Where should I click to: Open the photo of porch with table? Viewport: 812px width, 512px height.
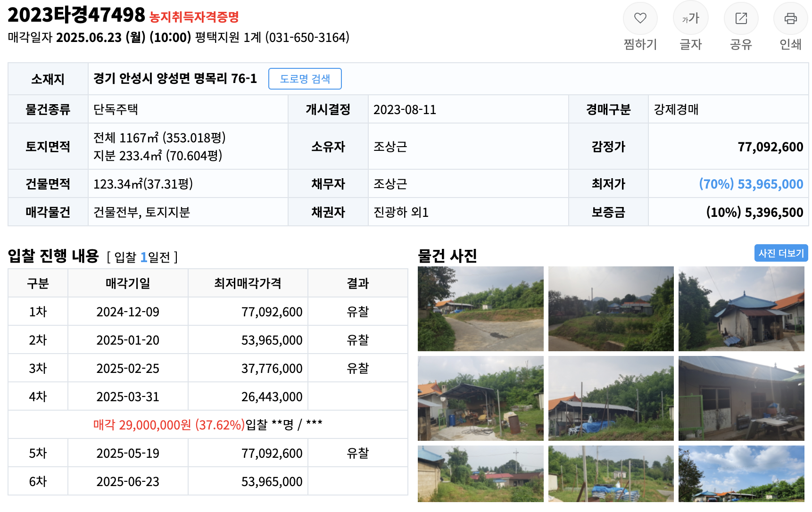pyautogui.click(x=741, y=398)
